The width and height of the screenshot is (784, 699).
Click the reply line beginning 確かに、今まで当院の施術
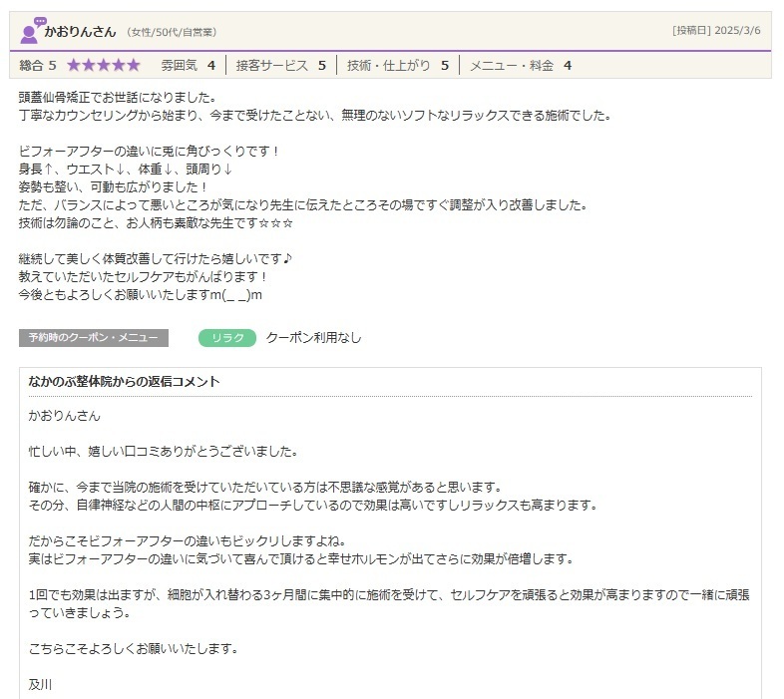point(265,487)
